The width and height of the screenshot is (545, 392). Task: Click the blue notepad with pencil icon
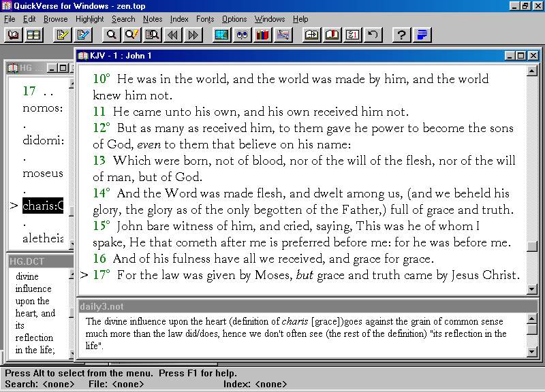(83, 35)
